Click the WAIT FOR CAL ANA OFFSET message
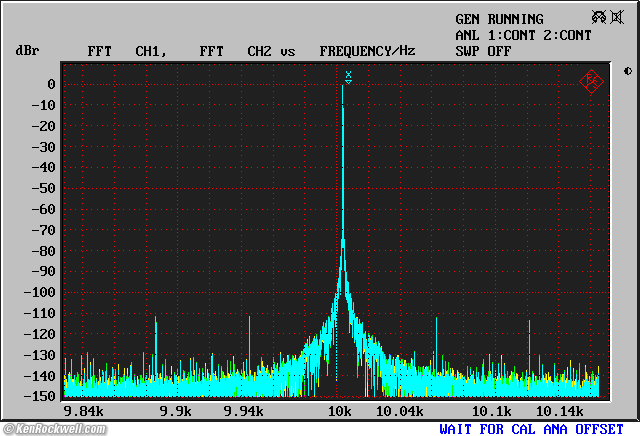This screenshot has height=436, width=640. point(531,429)
